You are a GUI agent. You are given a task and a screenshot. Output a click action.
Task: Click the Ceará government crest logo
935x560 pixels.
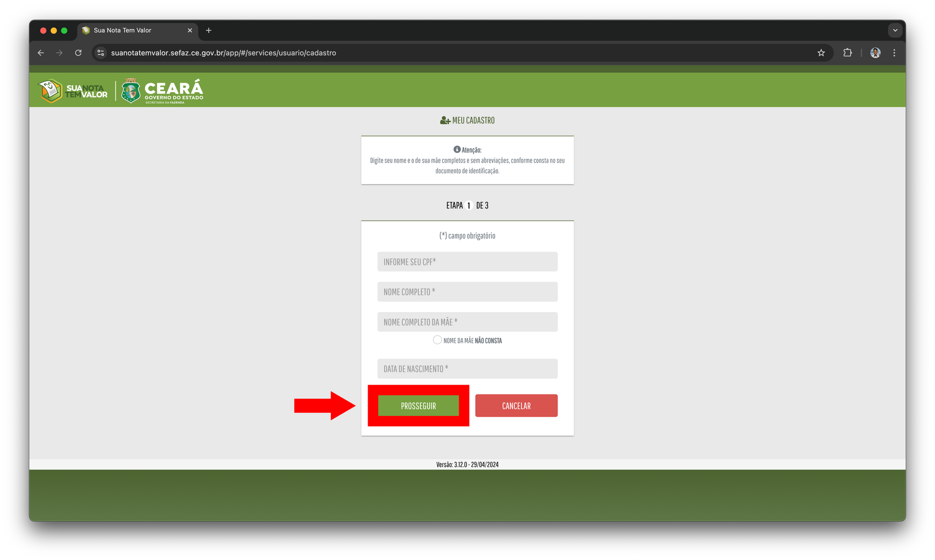131,91
